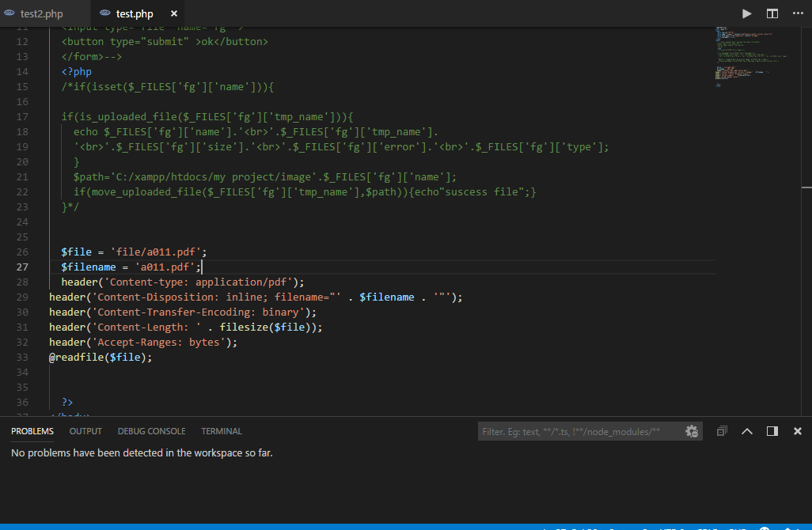This screenshot has width=812, height=530.
Task: Click the button type="submit" line
Action: (165, 41)
